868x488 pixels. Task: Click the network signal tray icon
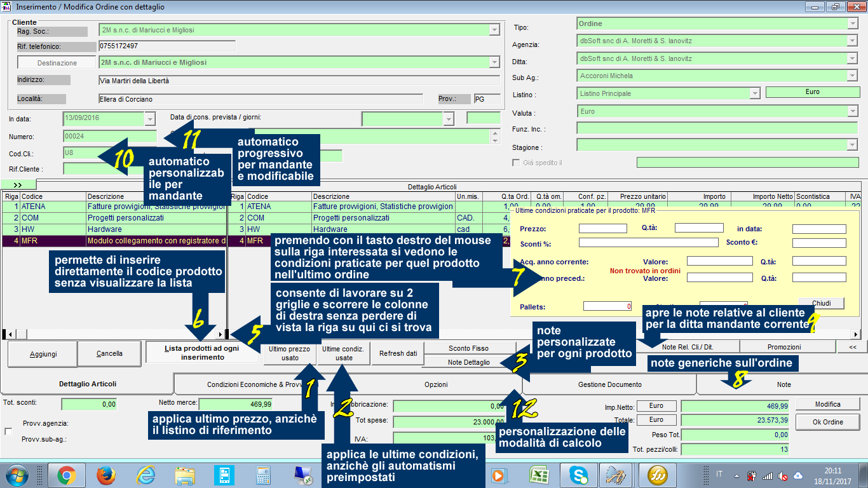coord(768,475)
